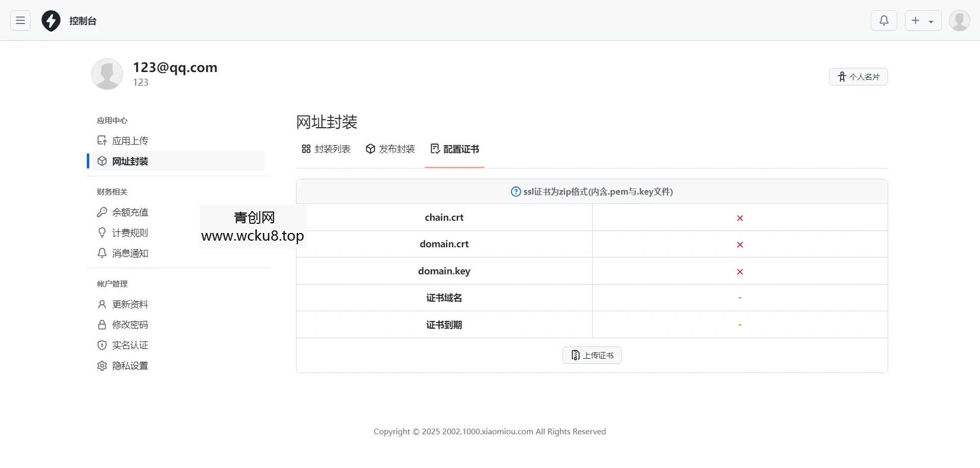980x468 pixels.
Task: Click the help question mark on ssl notice
Action: 516,192
